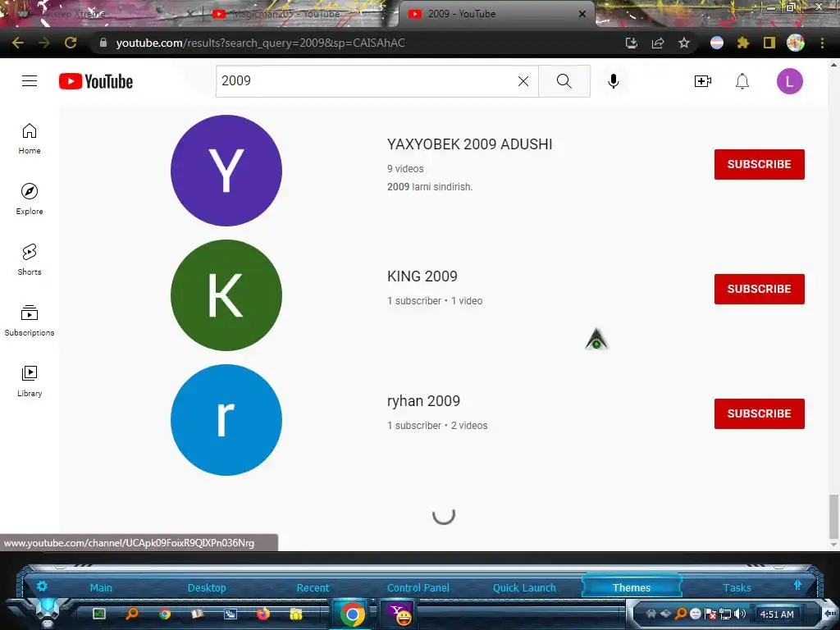
Task: Click the 4:51 AM clock
Action: click(777, 614)
